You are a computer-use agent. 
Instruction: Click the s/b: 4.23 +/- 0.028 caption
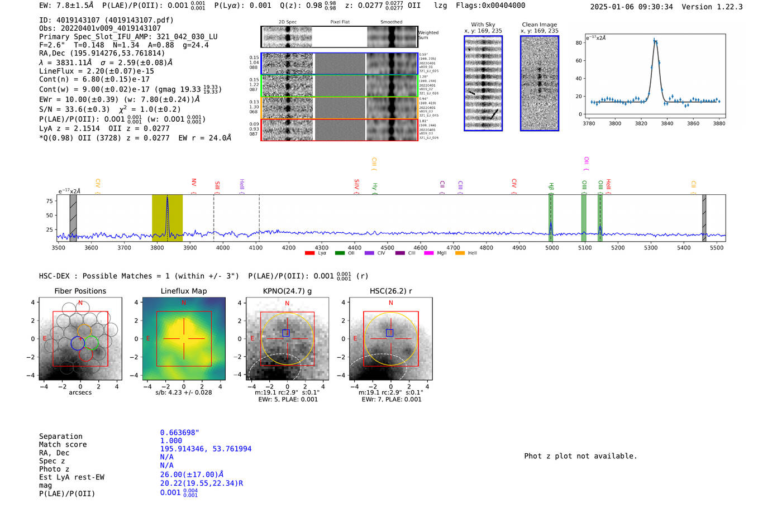click(184, 392)
